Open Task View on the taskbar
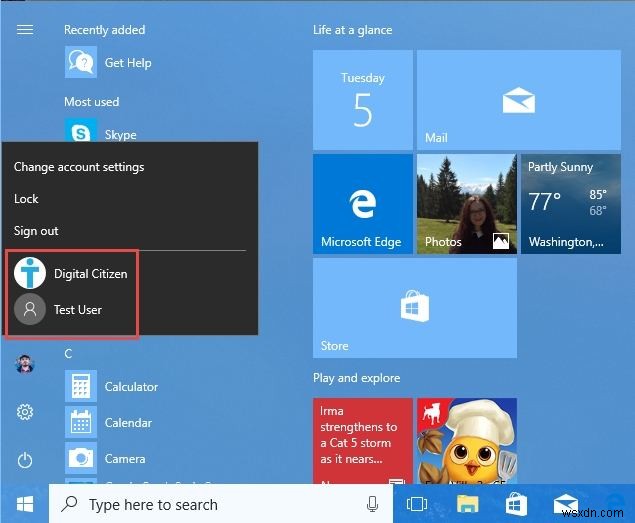Viewport: 635px width, 523px height. click(416, 504)
